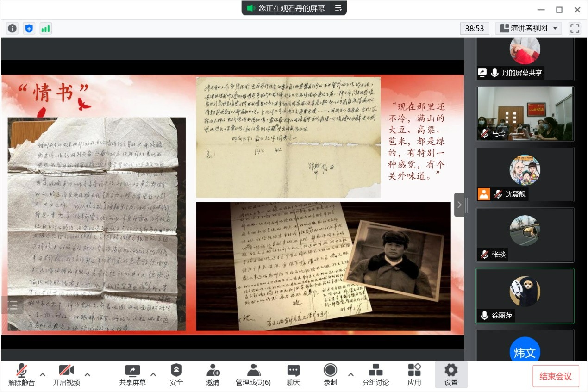Expand video options arrow beside 开启视频
This screenshot has height=392, width=588.
pyautogui.click(x=87, y=374)
